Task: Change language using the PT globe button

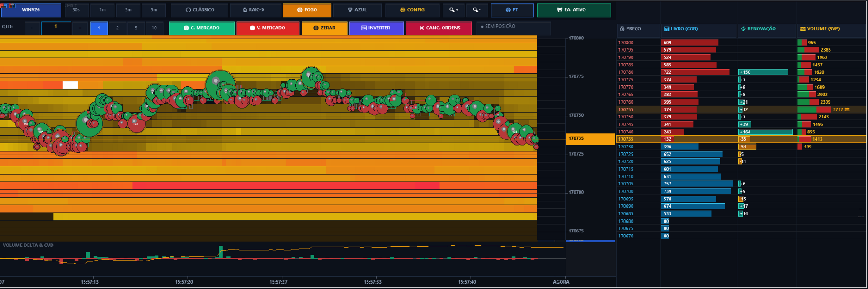Action: pos(512,10)
